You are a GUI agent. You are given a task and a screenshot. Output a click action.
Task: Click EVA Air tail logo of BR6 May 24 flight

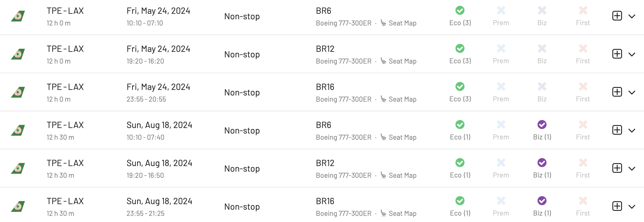(x=18, y=16)
